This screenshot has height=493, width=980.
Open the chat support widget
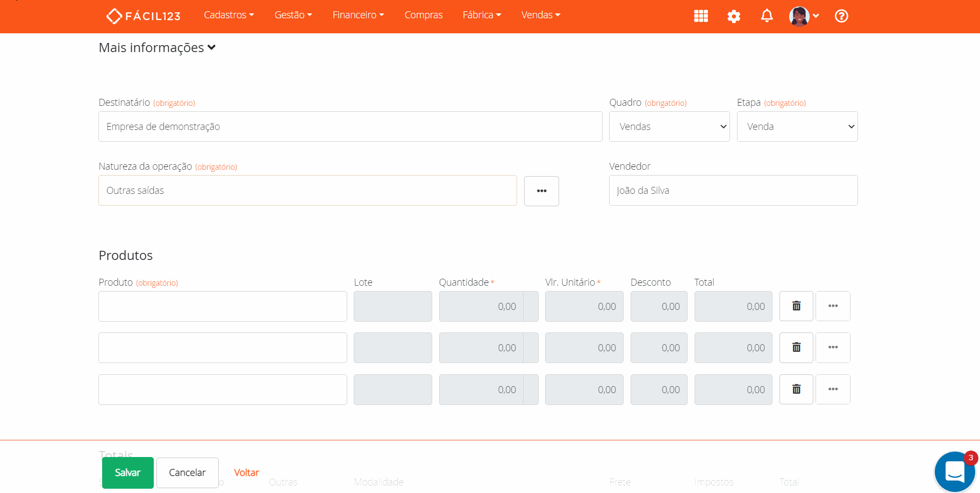[954, 472]
